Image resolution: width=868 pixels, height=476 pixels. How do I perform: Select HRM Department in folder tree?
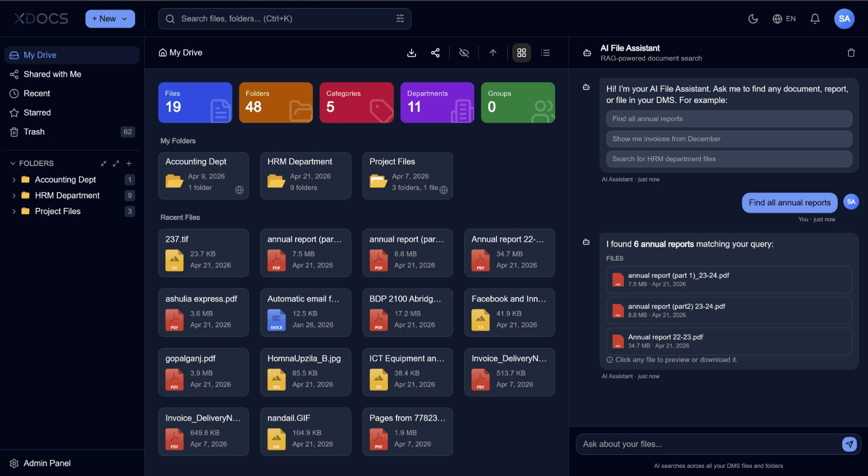click(67, 195)
